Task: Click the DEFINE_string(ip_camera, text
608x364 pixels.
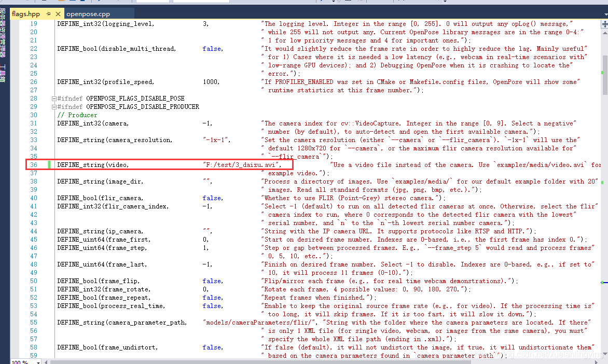Action: pos(100,231)
